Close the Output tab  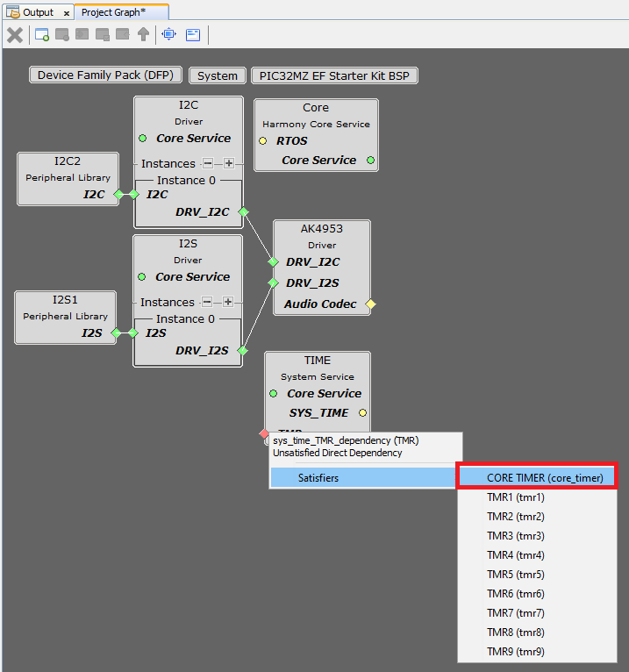point(67,13)
